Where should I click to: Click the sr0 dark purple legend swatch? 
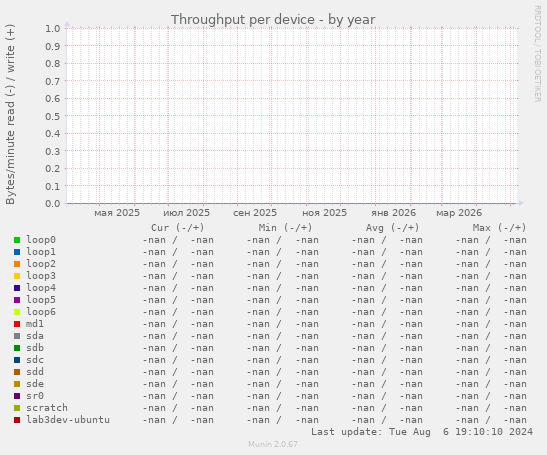17,396
